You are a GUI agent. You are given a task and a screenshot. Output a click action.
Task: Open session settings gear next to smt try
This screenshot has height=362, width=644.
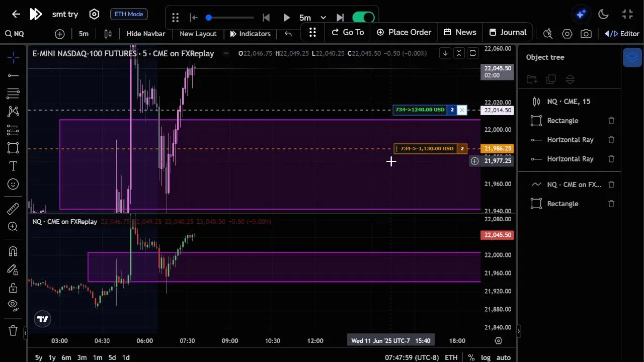[x=94, y=14]
